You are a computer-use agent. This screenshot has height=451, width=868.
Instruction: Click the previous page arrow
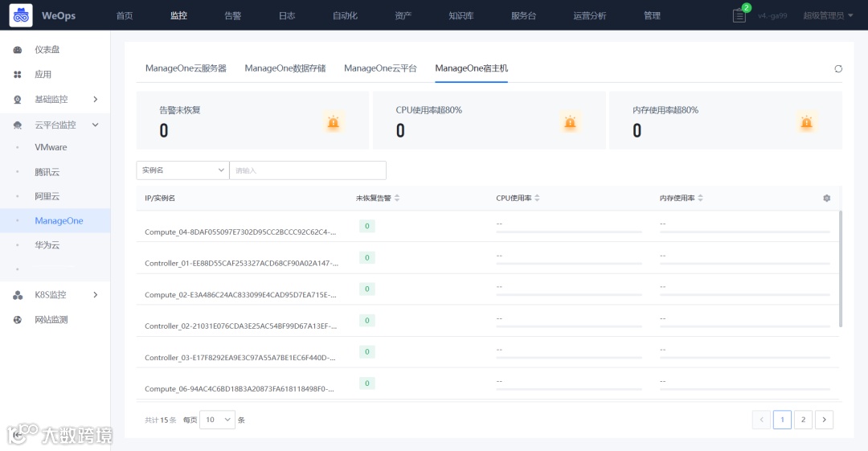761,420
